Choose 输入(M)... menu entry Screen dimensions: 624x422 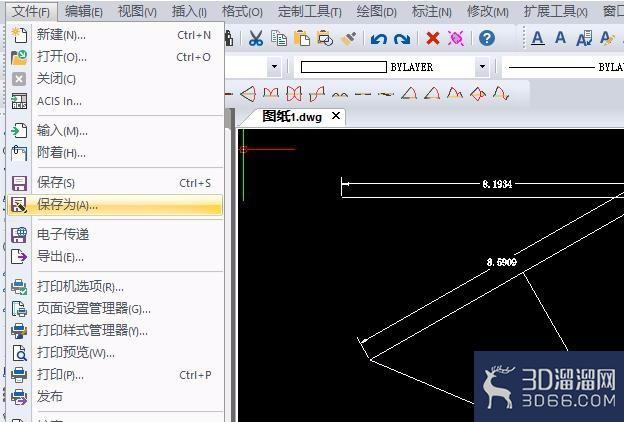pyautogui.click(x=115, y=131)
